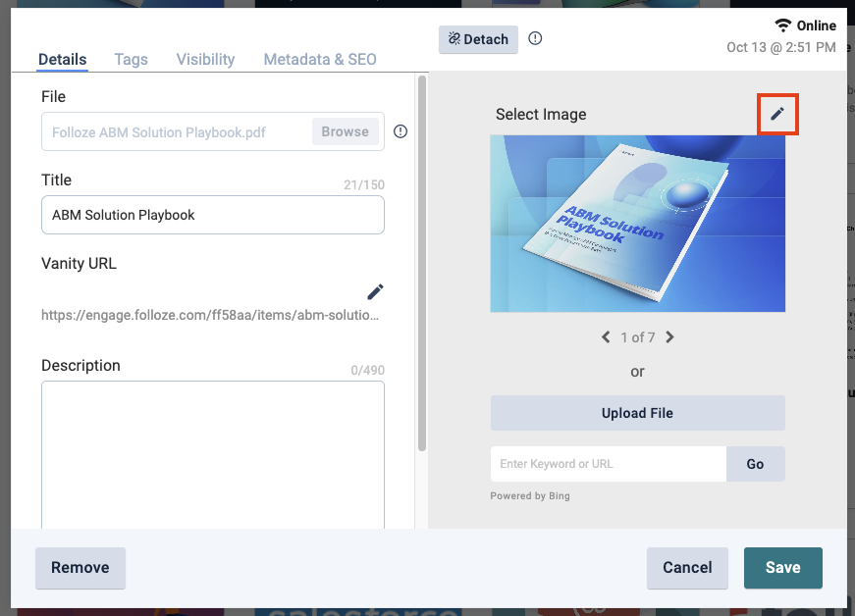Go to previous image with left chevron

(x=606, y=337)
